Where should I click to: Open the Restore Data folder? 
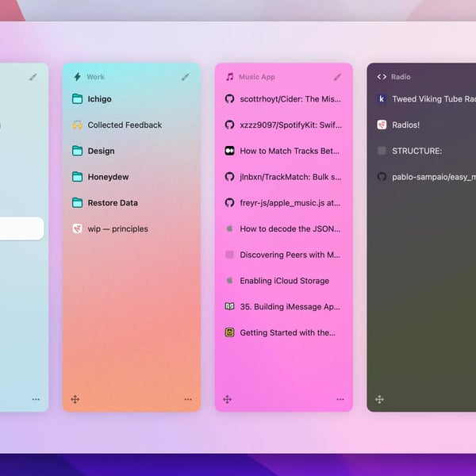112,203
